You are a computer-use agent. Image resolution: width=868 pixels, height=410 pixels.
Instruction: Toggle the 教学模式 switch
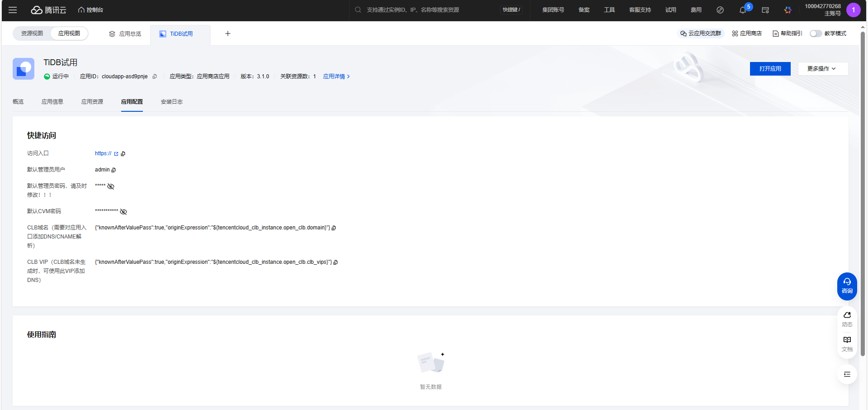816,33
